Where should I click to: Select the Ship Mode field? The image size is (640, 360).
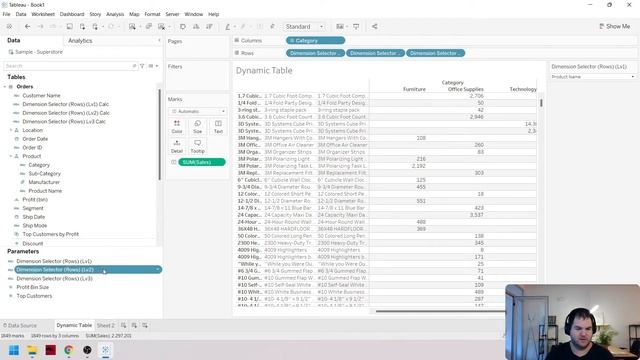point(35,226)
